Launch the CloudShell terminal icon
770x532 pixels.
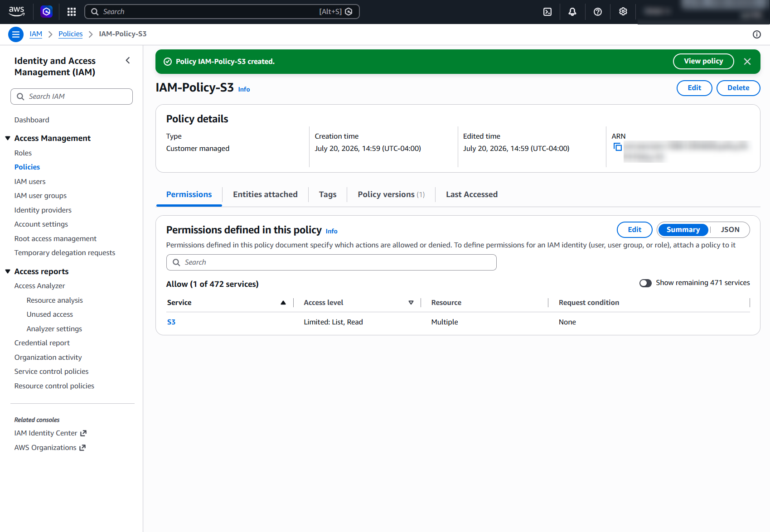tap(547, 12)
